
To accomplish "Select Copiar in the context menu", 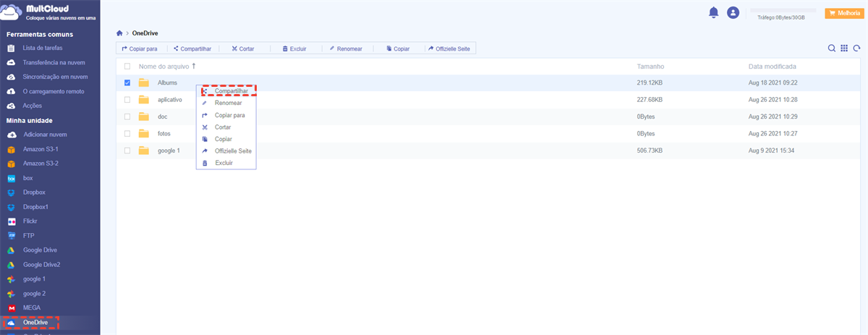I will pos(226,139).
